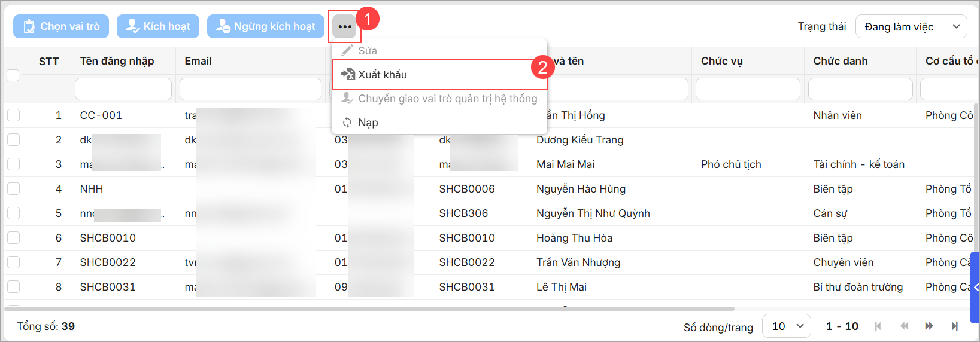Open rows per page dropdown

click(786, 326)
